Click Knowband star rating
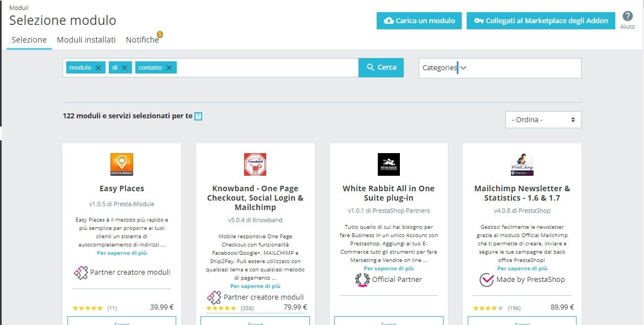Screen dimensions: 644x325 coord(221,308)
